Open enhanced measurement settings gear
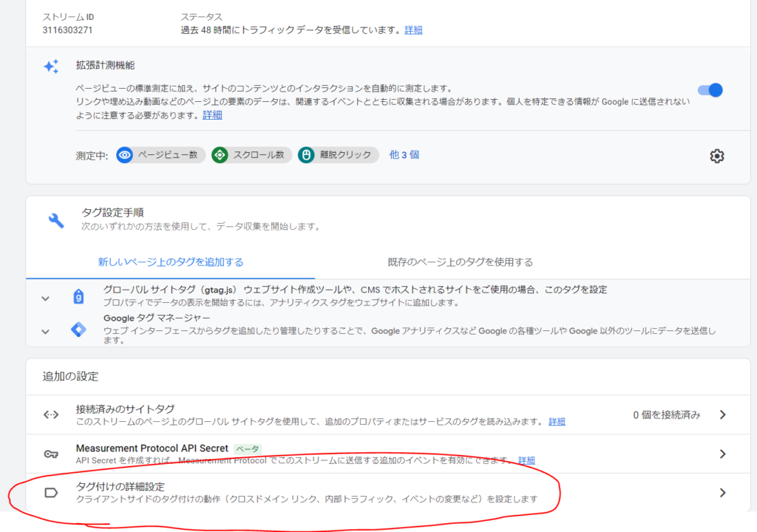This screenshot has height=532, width=757. [716, 156]
